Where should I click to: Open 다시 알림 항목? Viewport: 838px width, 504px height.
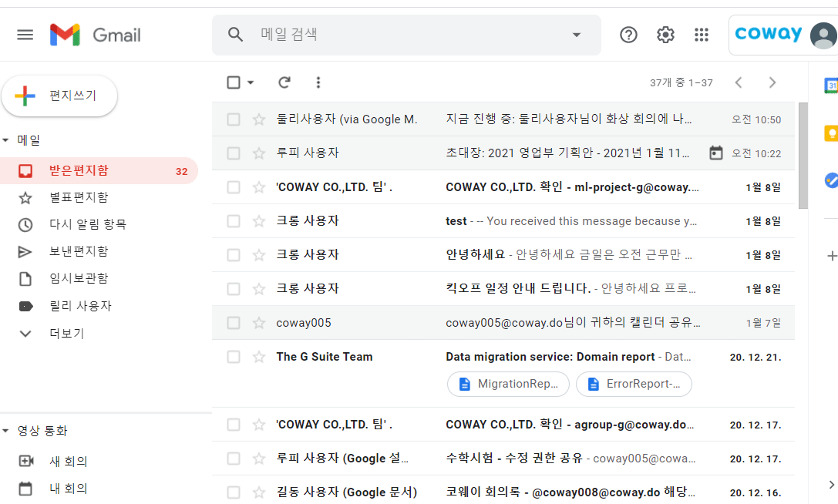click(99, 224)
